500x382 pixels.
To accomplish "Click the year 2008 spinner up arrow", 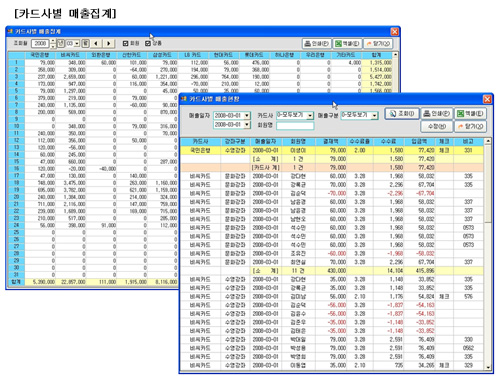I will pyautogui.click(x=53, y=41).
